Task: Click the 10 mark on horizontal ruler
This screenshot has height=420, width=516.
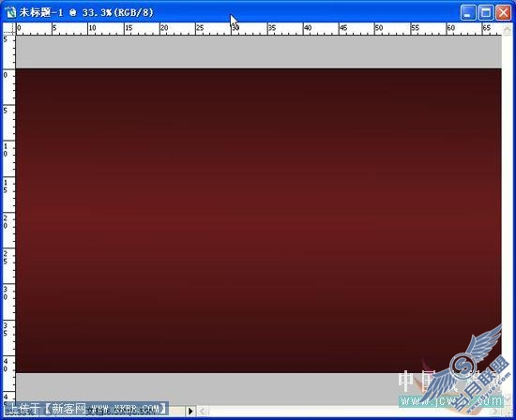Action: pyautogui.click(x=92, y=28)
